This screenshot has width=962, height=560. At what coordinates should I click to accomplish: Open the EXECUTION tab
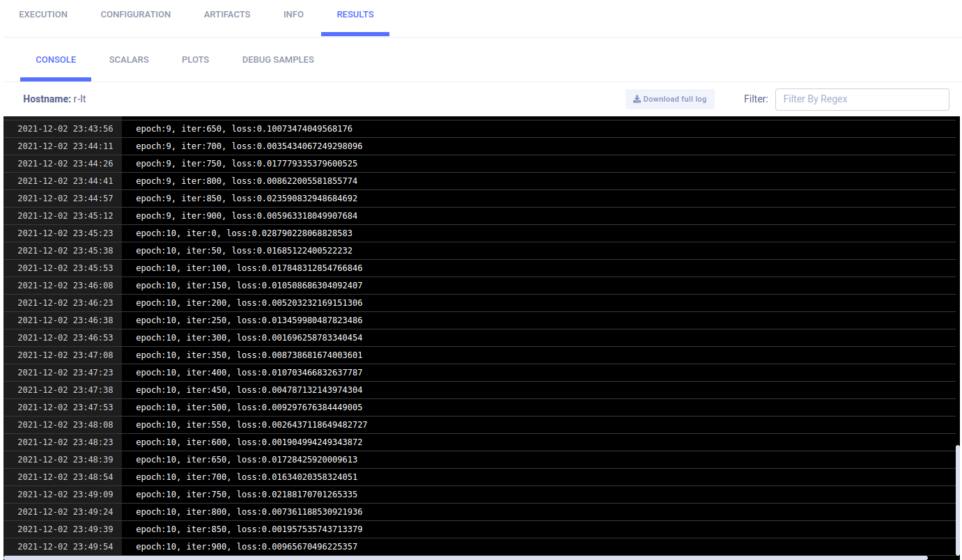point(43,15)
